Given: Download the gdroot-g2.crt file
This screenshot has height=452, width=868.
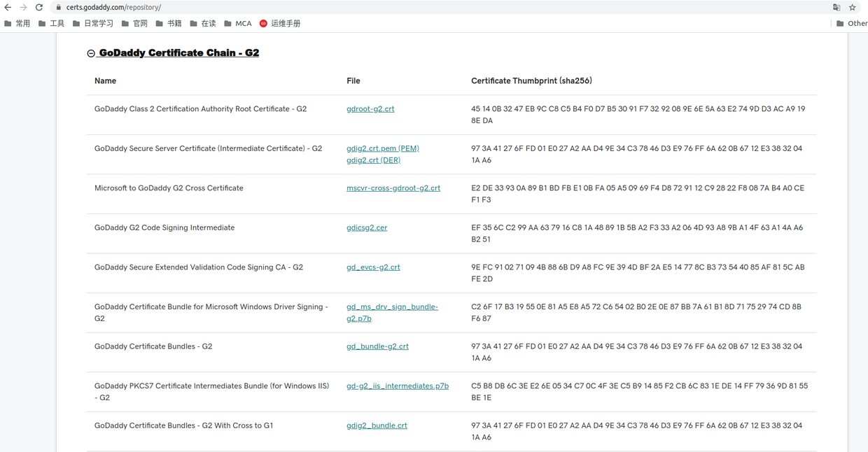Looking at the screenshot, I should 370,109.
